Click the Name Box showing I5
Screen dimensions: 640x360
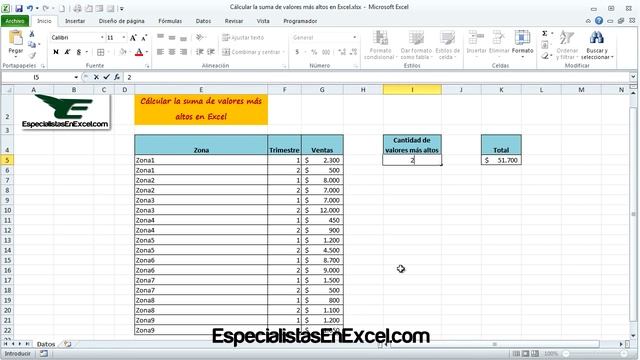[37, 77]
